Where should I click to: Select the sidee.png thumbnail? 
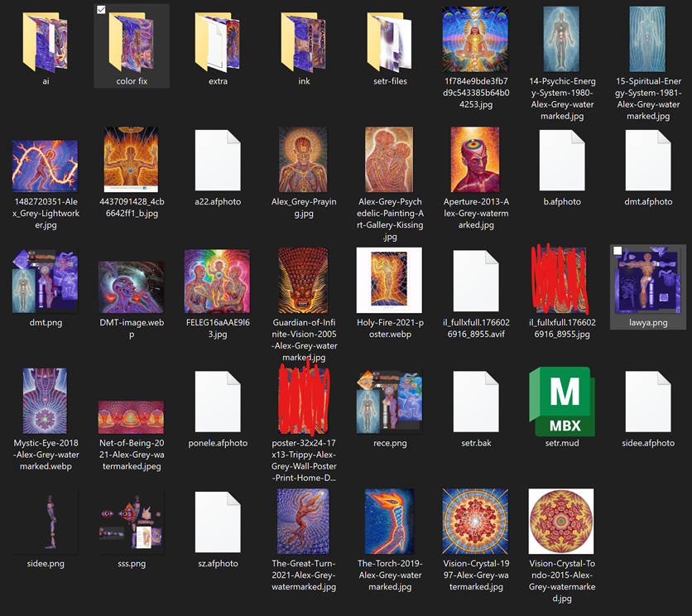(x=45, y=522)
